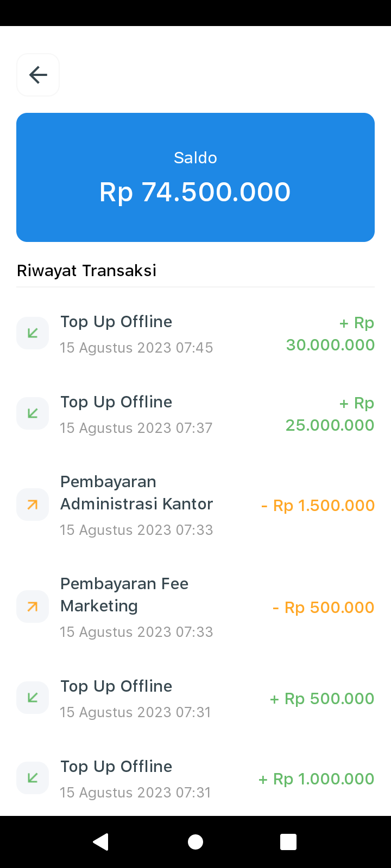
Task: Select Pembayaran Administrasi Kantor transaction
Action: click(x=195, y=505)
